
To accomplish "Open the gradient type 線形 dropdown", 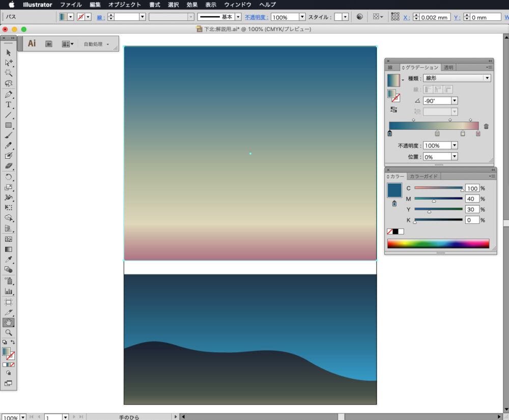I will click(x=487, y=78).
